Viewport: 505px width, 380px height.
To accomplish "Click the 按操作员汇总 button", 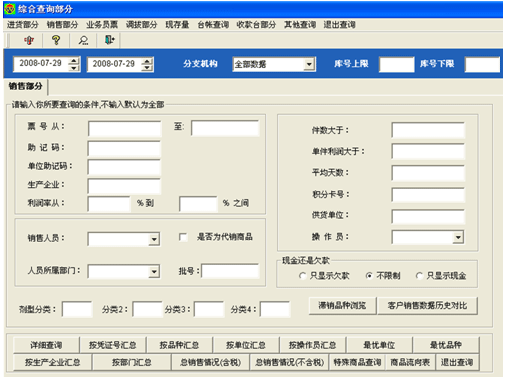I will click(x=313, y=345).
